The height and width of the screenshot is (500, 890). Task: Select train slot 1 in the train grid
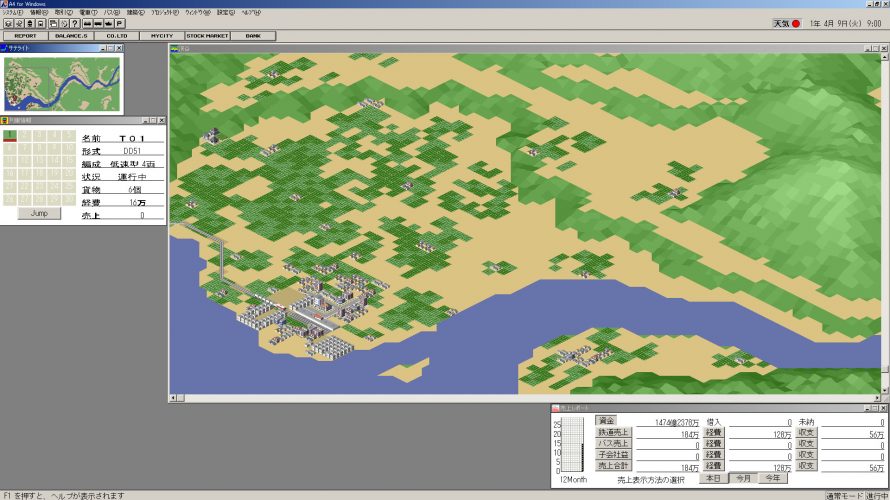click(x=10, y=136)
